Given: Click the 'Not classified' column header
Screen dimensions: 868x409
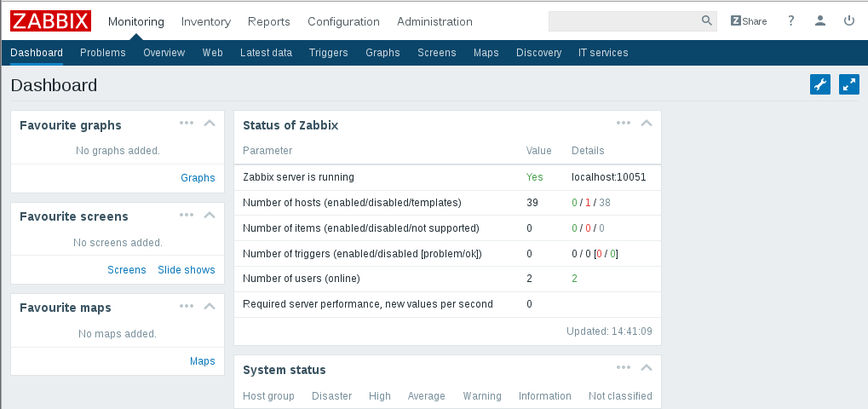Looking at the screenshot, I should 621,395.
